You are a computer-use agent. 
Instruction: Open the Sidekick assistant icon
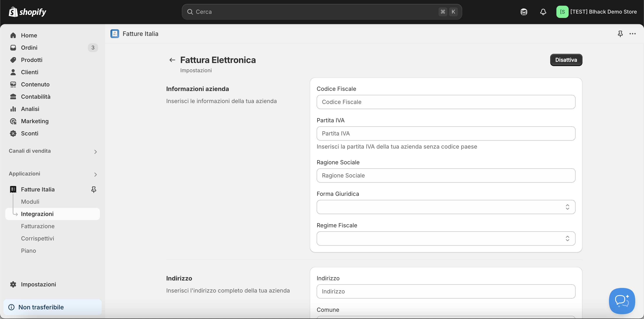point(524,12)
